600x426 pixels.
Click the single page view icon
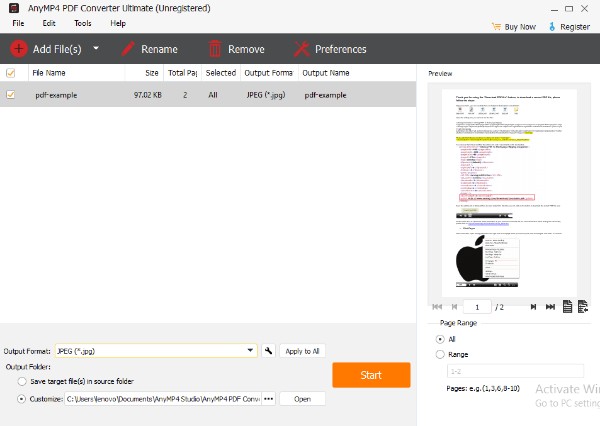[x=567, y=306]
